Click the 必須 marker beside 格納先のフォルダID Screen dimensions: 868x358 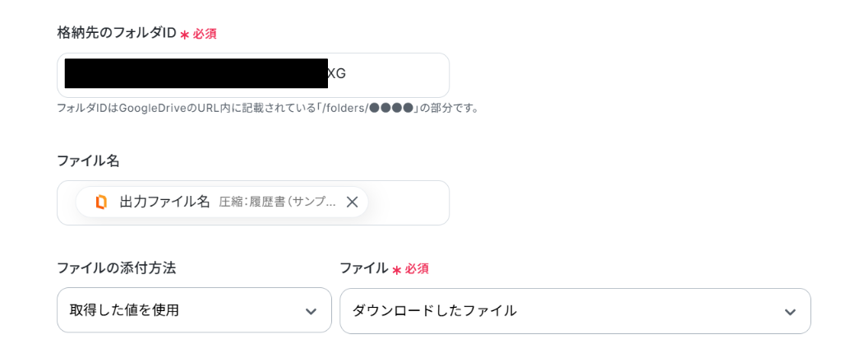(x=204, y=34)
